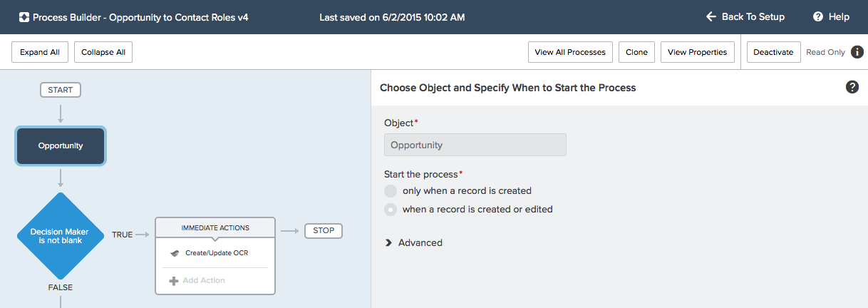868x308 pixels.
Task: Expand All process nodes
Action: click(x=40, y=52)
